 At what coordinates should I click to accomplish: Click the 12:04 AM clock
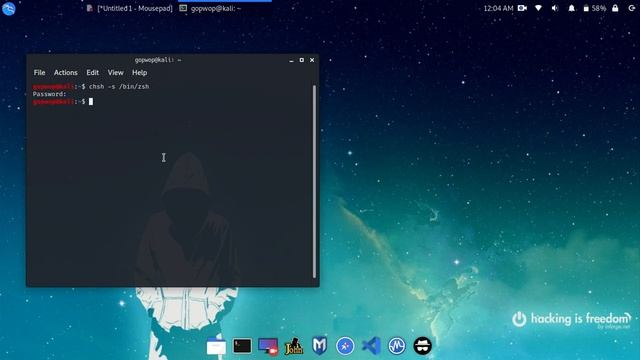[498, 8]
